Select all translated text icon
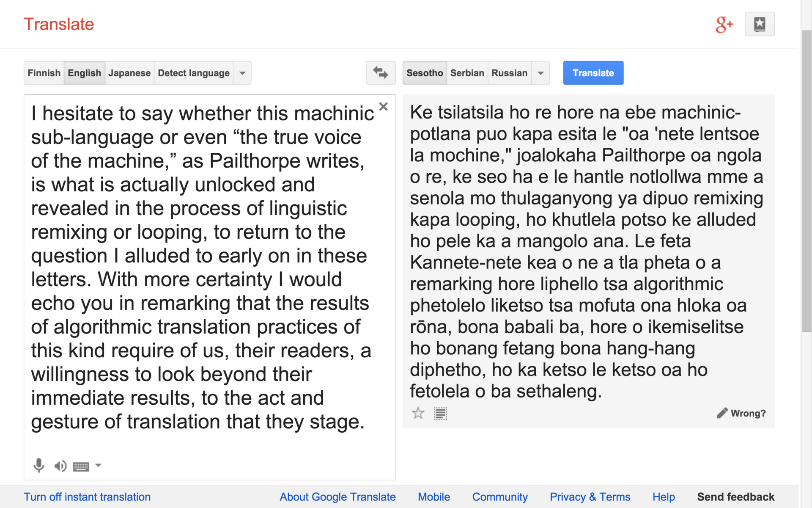 coord(440,413)
